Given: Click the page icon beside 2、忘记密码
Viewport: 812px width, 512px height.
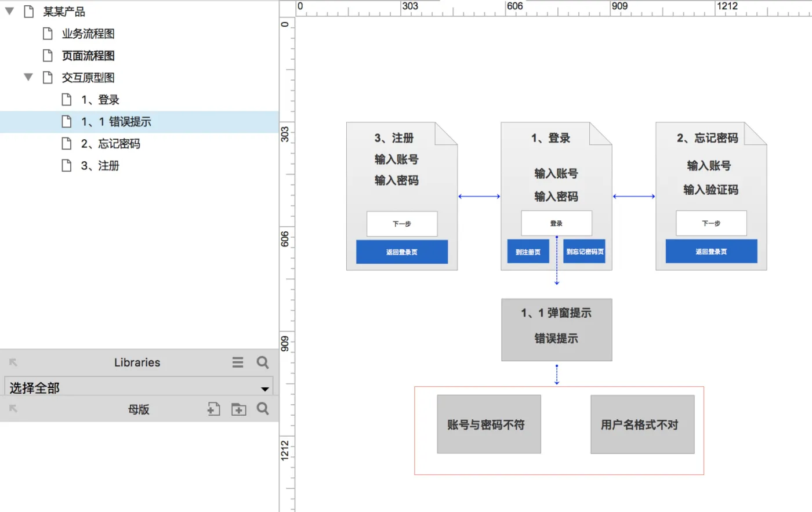Looking at the screenshot, I should point(67,144).
